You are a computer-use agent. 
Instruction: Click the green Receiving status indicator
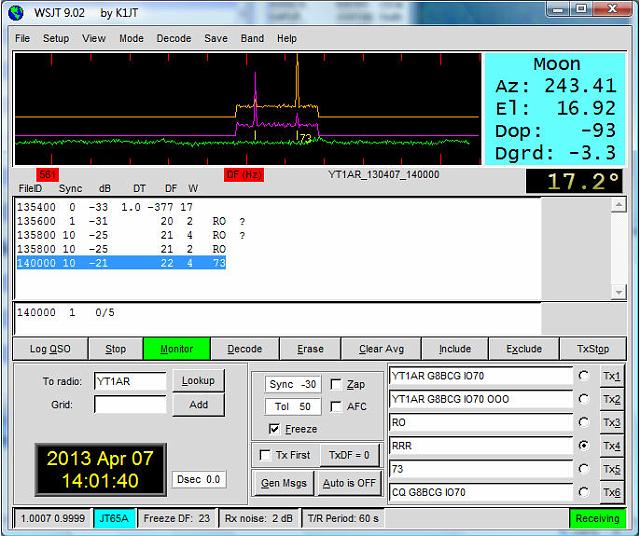[598, 518]
